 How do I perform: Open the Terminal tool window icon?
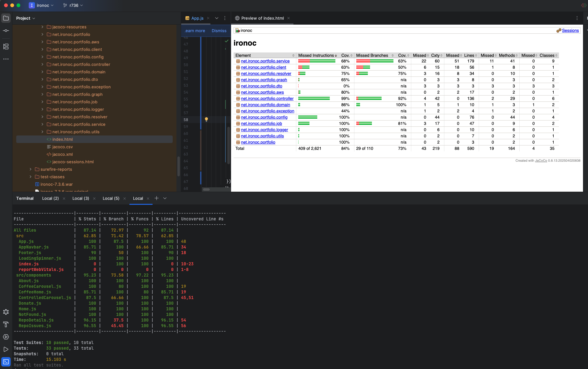(x=6, y=362)
